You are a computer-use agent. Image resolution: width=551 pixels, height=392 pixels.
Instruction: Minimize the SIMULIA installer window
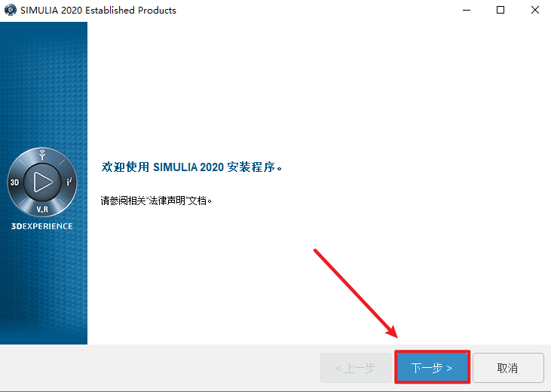467,10
